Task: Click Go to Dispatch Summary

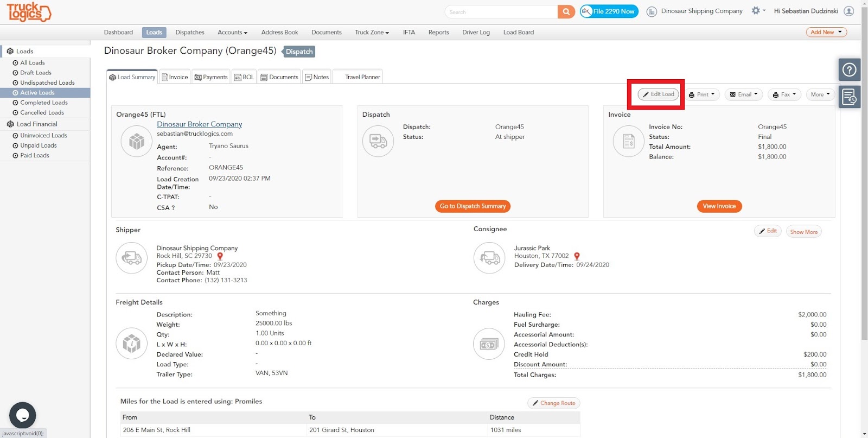Action: pyautogui.click(x=473, y=206)
